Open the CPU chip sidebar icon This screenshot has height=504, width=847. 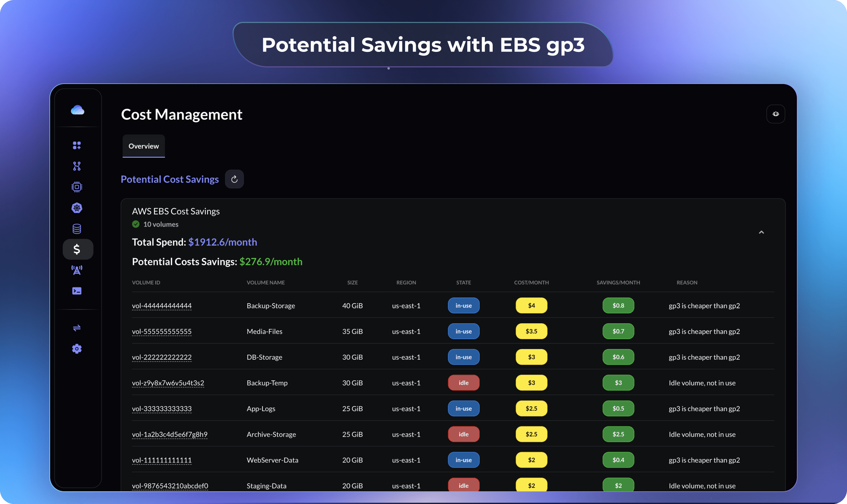(x=77, y=187)
